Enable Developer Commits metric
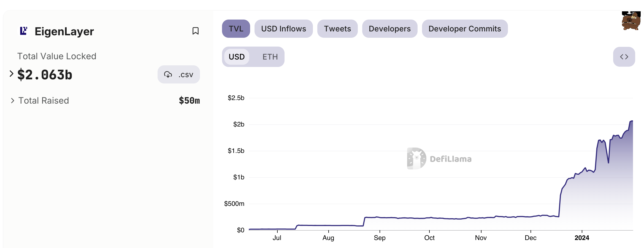The height and width of the screenshot is (248, 644). click(465, 29)
